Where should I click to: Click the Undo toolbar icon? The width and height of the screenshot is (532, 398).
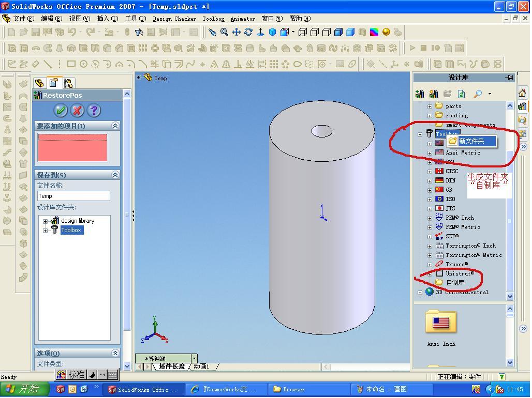click(71, 32)
